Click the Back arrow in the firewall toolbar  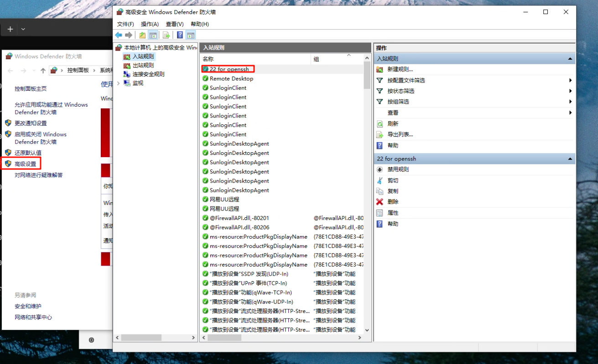(x=119, y=35)
